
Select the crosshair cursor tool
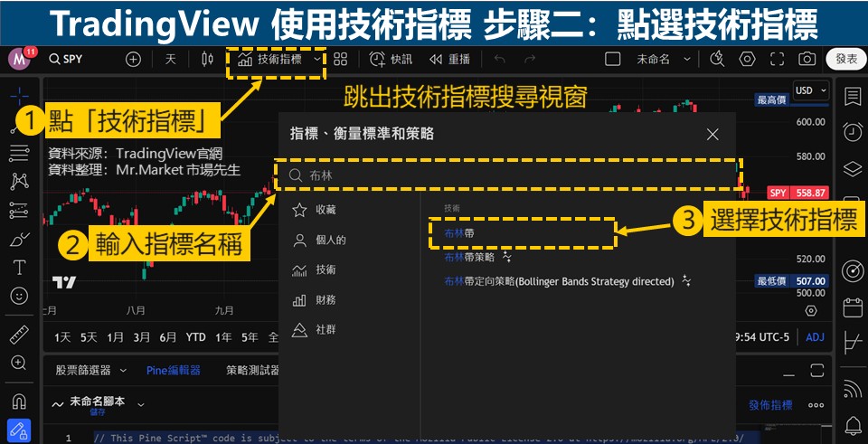click(x=19, y=96)
